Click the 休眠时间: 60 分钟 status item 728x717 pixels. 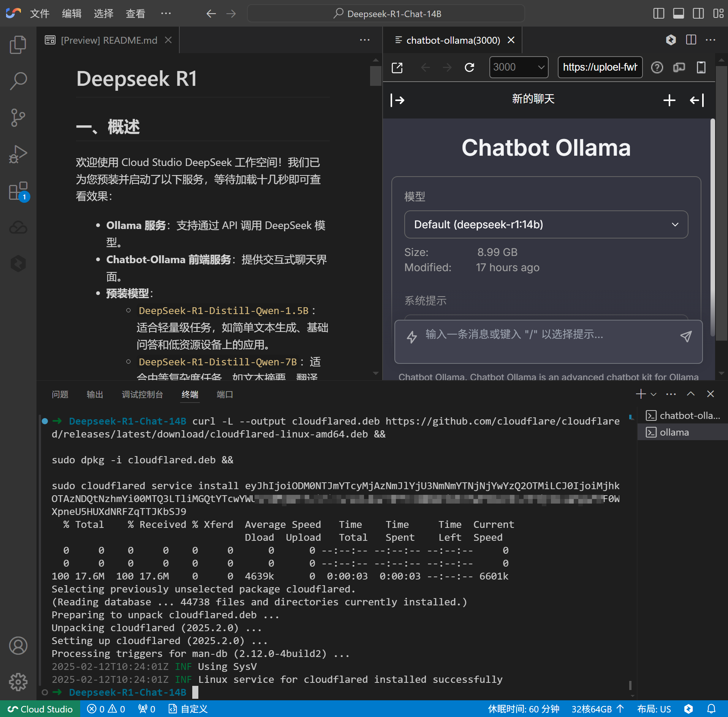[x=524, y=709]
